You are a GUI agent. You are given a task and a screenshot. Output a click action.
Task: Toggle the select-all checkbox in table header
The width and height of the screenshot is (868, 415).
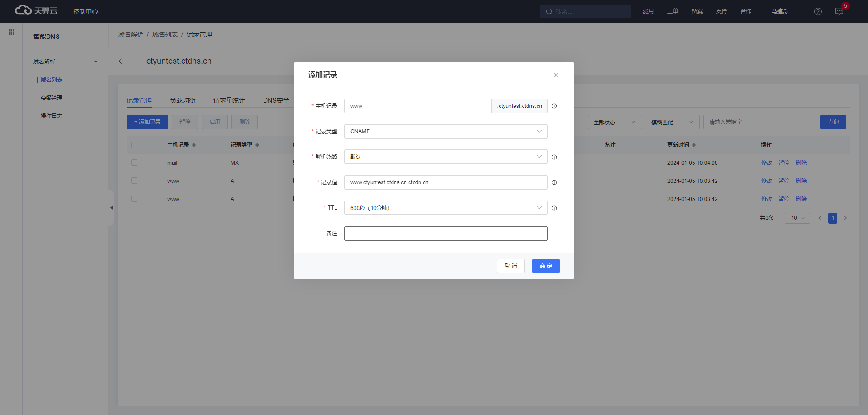pyautogui.click(x=134, y=145)
